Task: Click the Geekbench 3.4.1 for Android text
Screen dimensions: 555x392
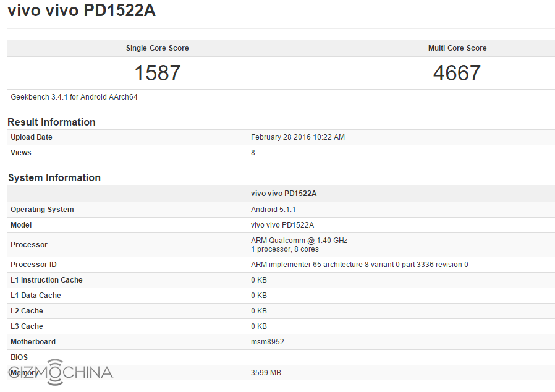Action: point(74,97)
